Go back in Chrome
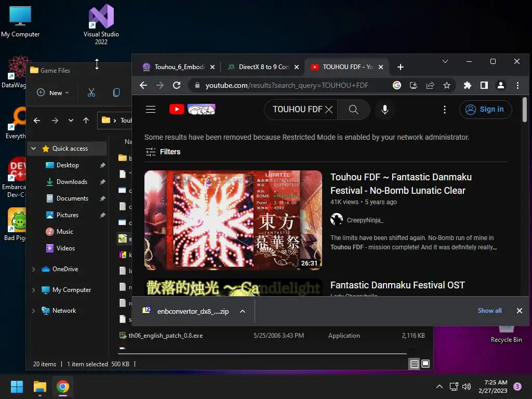Viewport: 532px width, 399px height. (143, 85)
